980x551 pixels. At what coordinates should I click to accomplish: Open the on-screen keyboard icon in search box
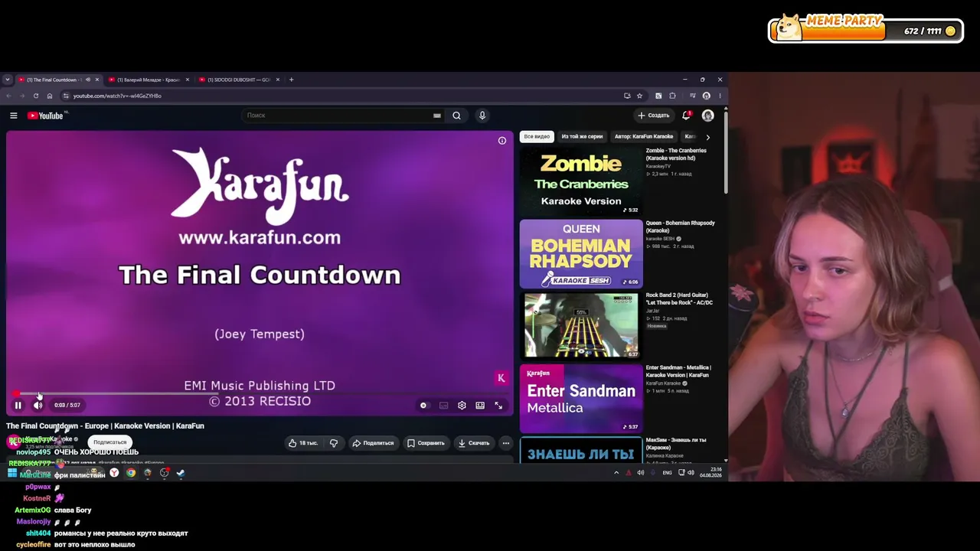(437, 116)
